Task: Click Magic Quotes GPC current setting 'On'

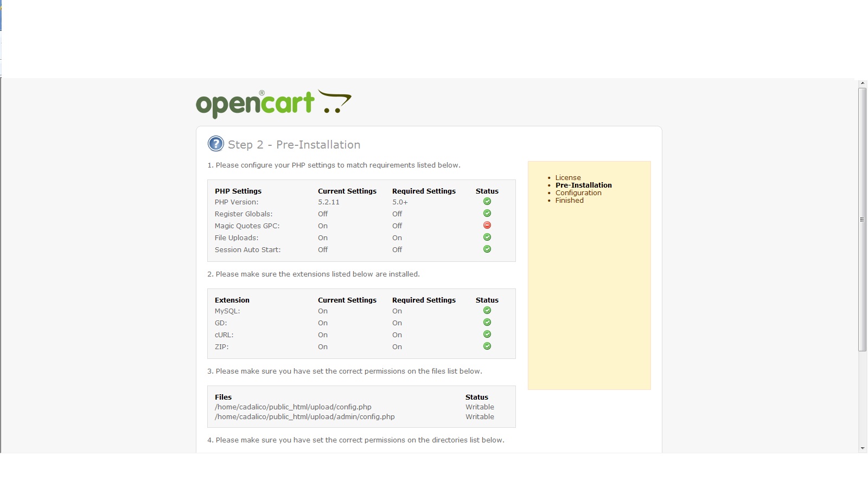Action: pyautogui.click(x=323, y=226)
